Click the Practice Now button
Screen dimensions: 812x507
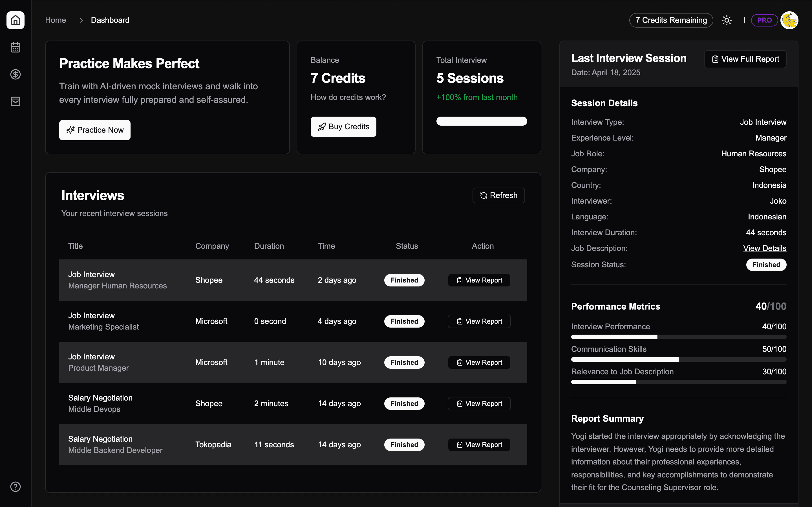click(x=95, y=130)
